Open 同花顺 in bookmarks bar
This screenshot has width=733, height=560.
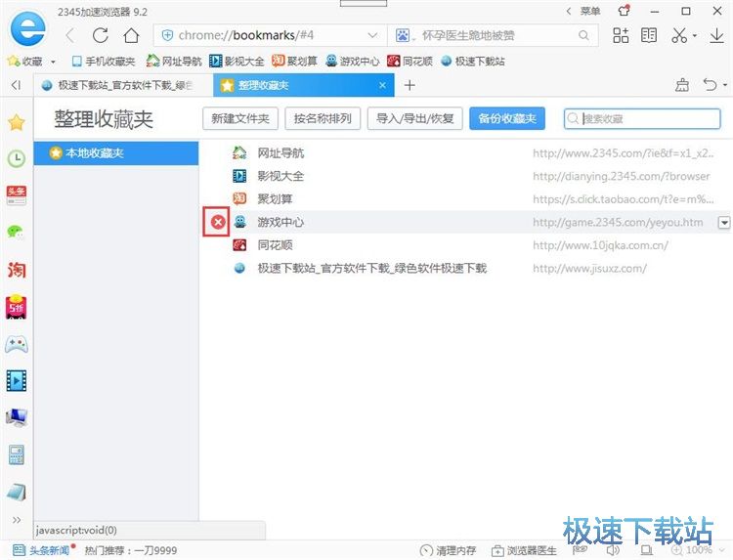point(410,62)
